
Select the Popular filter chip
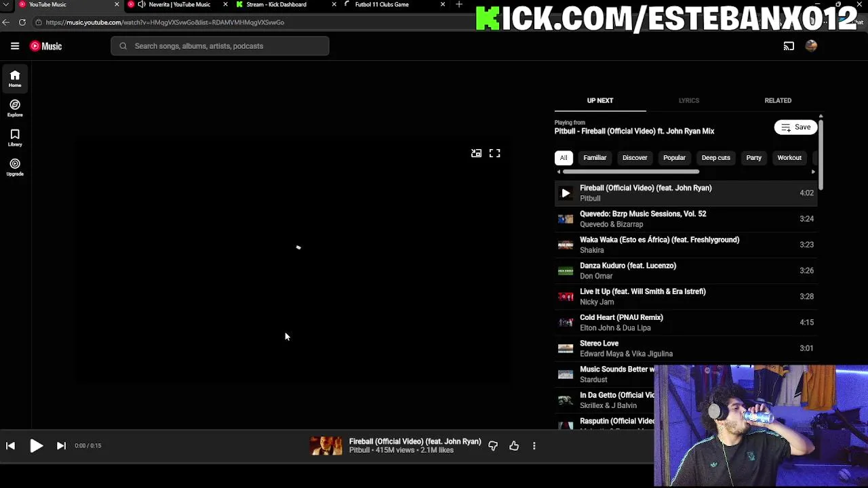(x=674, y=158)
